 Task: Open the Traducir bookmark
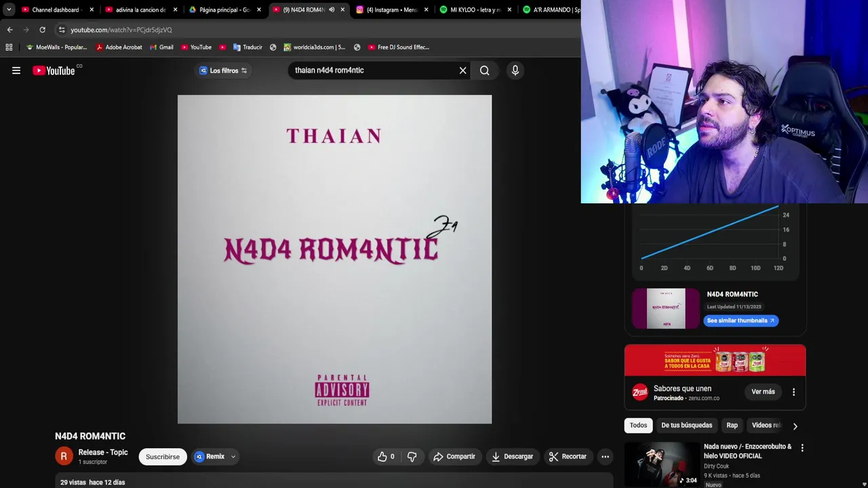248,47
